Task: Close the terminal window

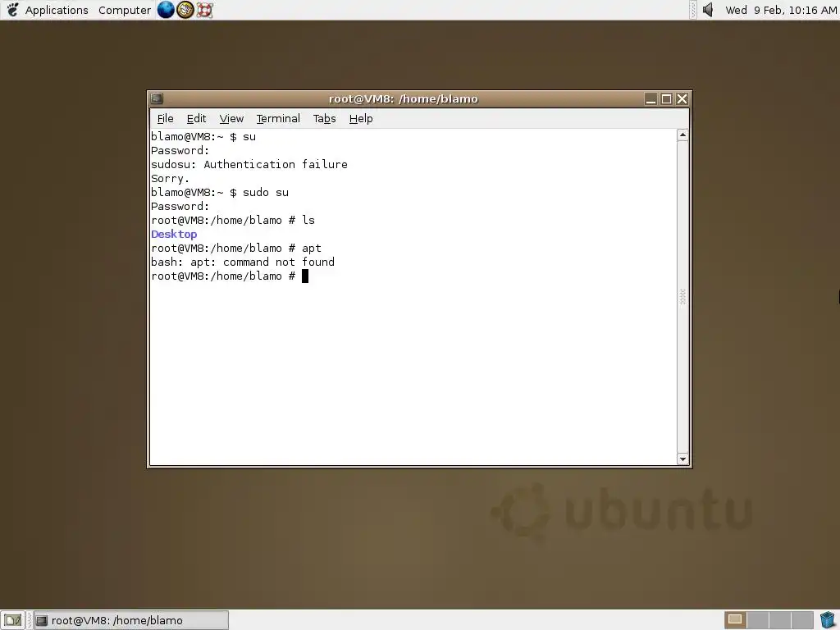Action: [x=682, y=99]
